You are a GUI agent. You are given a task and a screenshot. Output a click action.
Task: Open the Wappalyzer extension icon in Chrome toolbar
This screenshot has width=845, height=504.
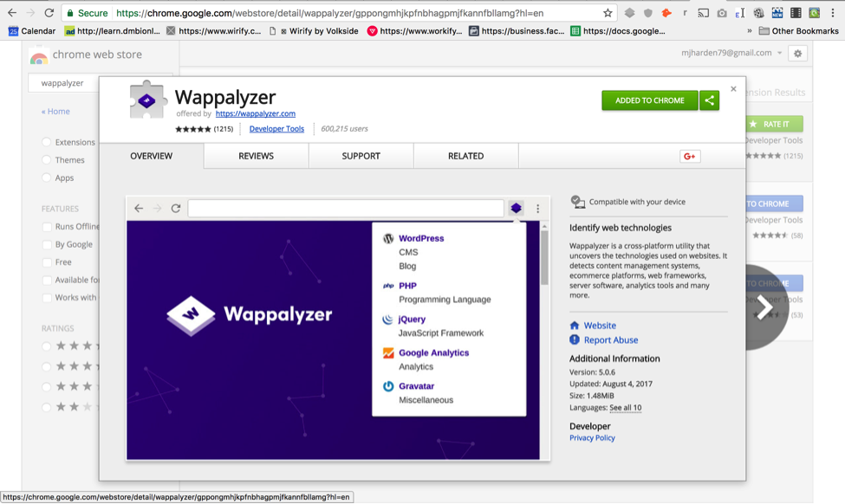629,13
